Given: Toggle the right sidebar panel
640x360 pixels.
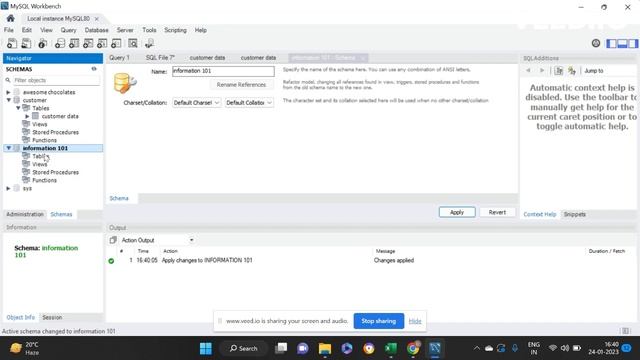Looking at the screenshot, I should [633, 43].
